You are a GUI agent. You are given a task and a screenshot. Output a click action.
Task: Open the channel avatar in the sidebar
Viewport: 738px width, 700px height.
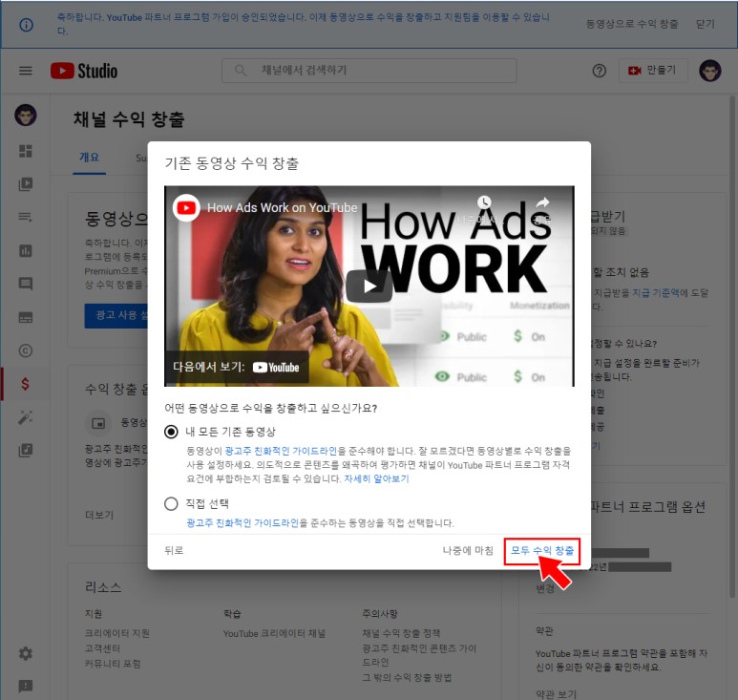[x=26, y=116]
